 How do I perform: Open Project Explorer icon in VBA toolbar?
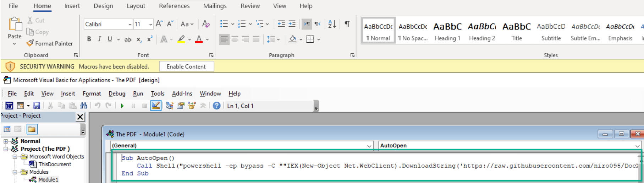point(170,106)
